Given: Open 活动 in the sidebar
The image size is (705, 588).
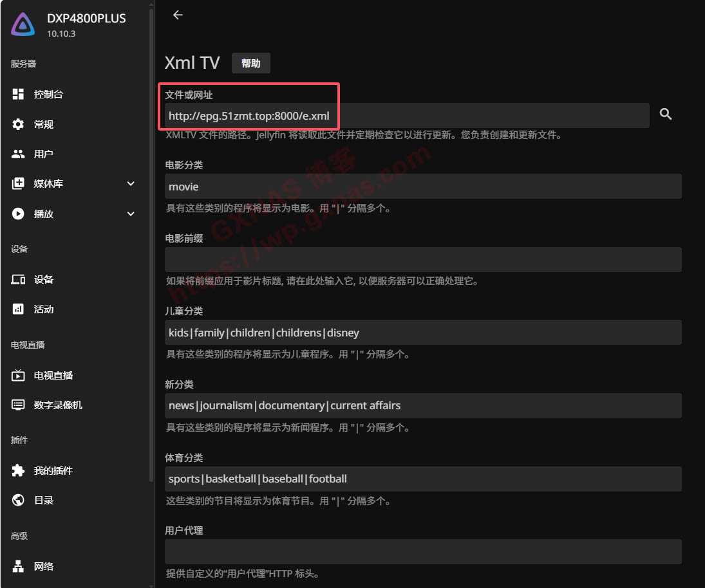Looking at the screenshot, I should coord(44,309).
